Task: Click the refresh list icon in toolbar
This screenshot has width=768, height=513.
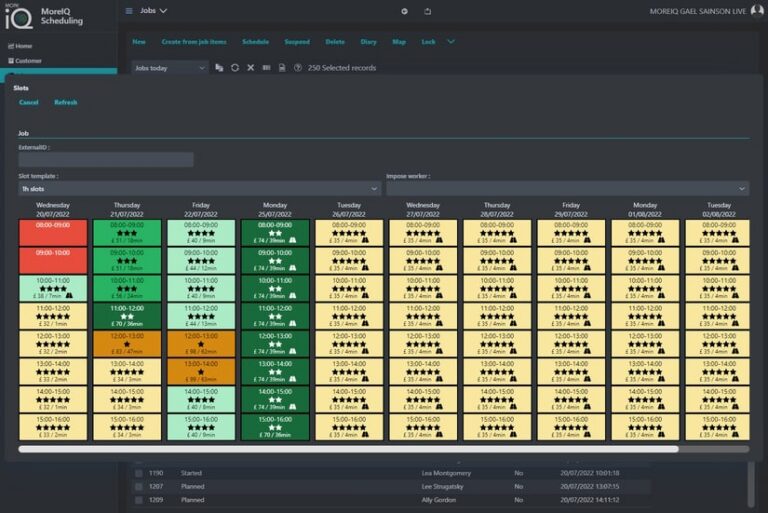Action: click(x=235, y=68)
